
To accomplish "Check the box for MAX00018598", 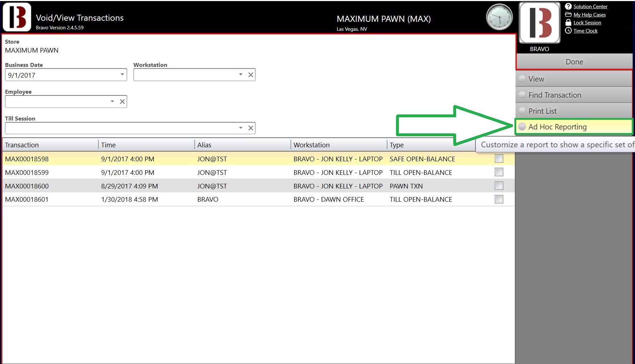I will (x=499, y=158).
